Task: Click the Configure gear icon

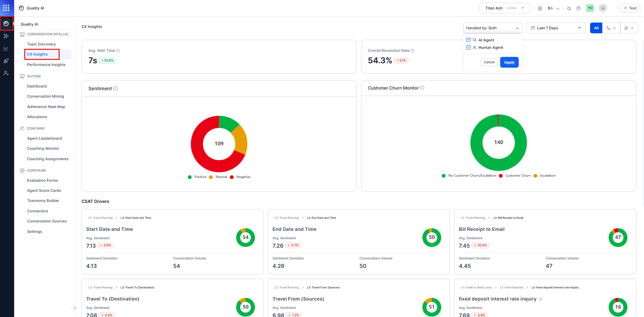Action: pos(22,171)
